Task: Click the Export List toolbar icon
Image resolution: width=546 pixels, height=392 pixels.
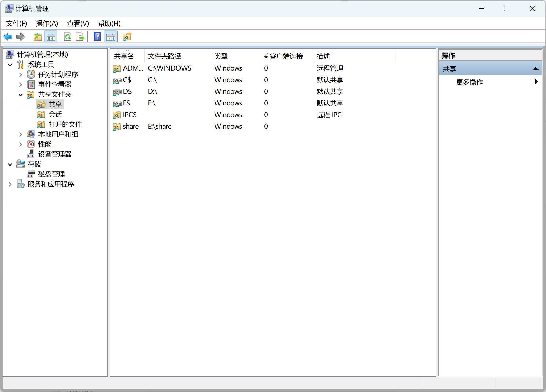Action: click(80, 37)
